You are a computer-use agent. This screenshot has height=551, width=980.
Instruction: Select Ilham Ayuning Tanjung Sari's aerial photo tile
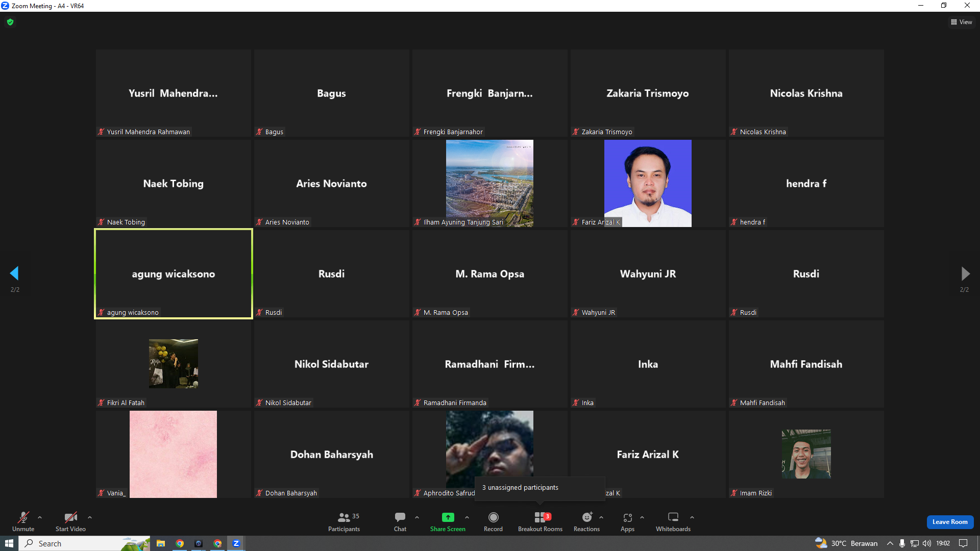point(489,183)
